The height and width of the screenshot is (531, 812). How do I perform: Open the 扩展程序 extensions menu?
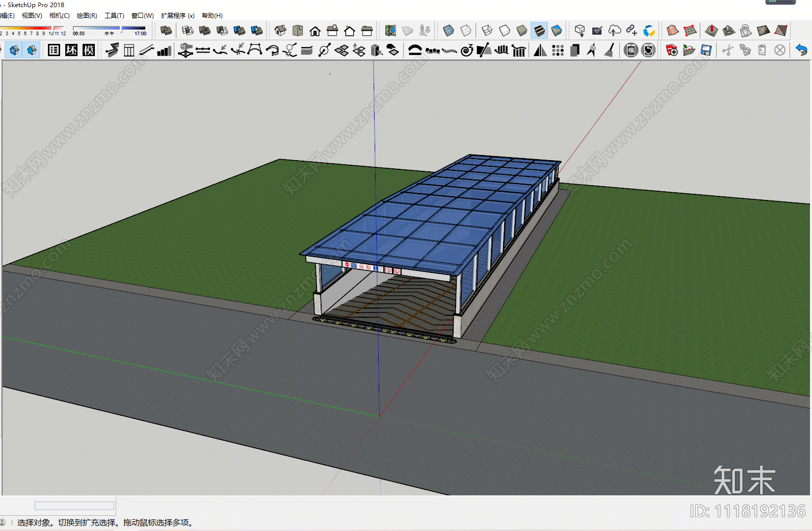(177, 16)
